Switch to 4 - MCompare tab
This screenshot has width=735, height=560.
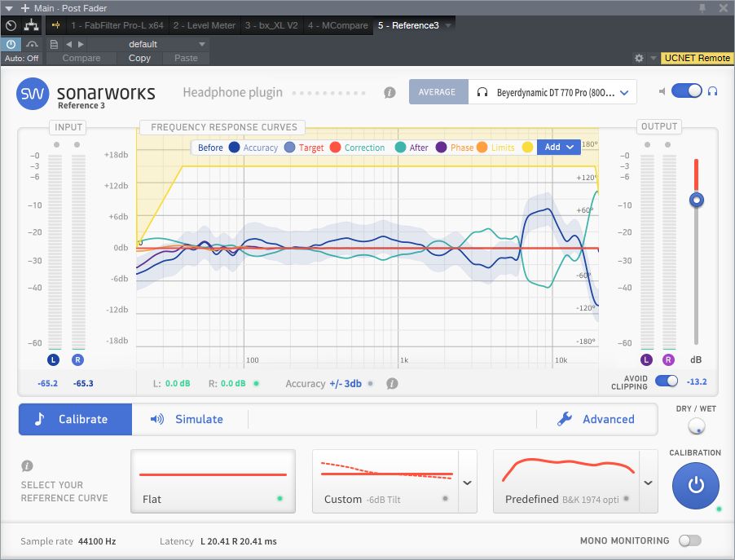(x=338, y=25)
